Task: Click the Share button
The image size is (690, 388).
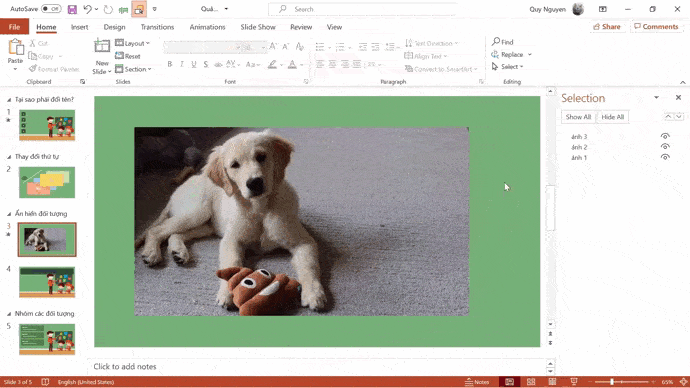Action: (607, 27)
